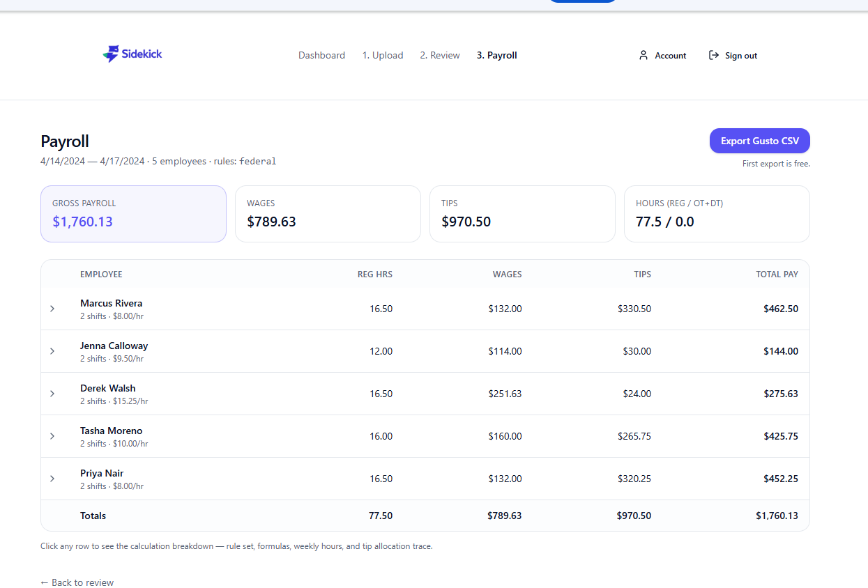Viewport: 868px width, 588px height.
Task: Go to the 1. Upload step
Action: 383,55
